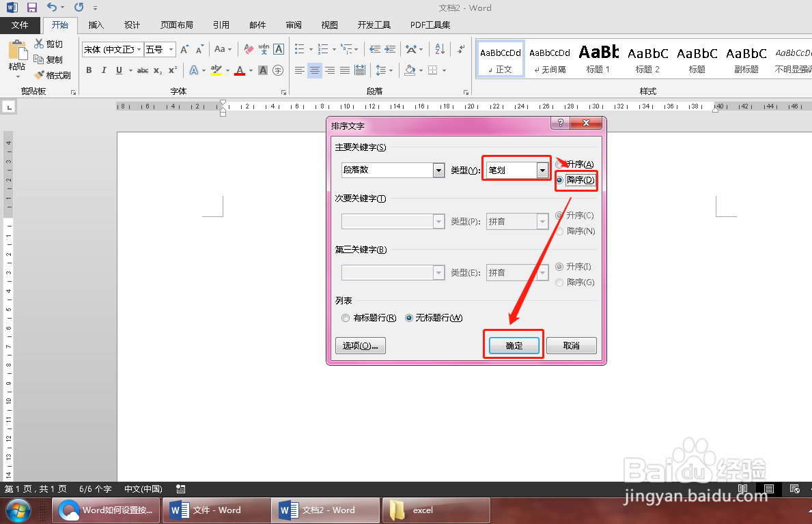812x524 pixels.
Task: Apply bold formatting in the Font group
Action: point(89,70)
